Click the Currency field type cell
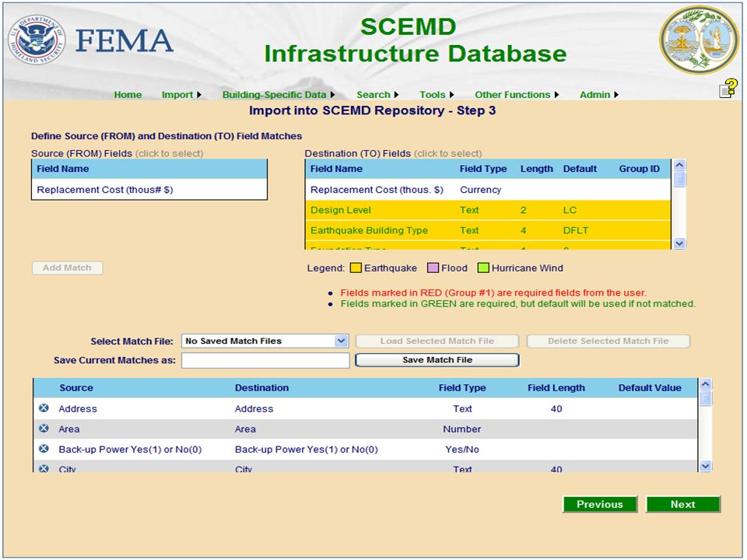The width and height of the screenshot is (747, 560). click(480, 190)
